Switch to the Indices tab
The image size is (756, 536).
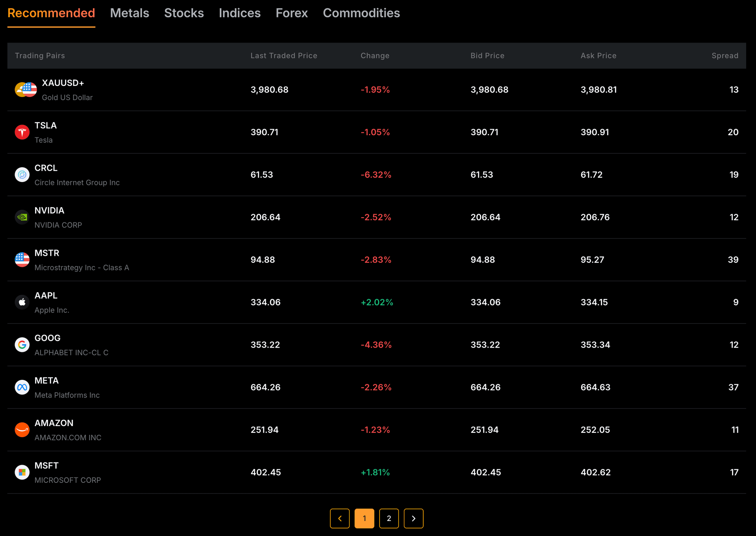240,13
